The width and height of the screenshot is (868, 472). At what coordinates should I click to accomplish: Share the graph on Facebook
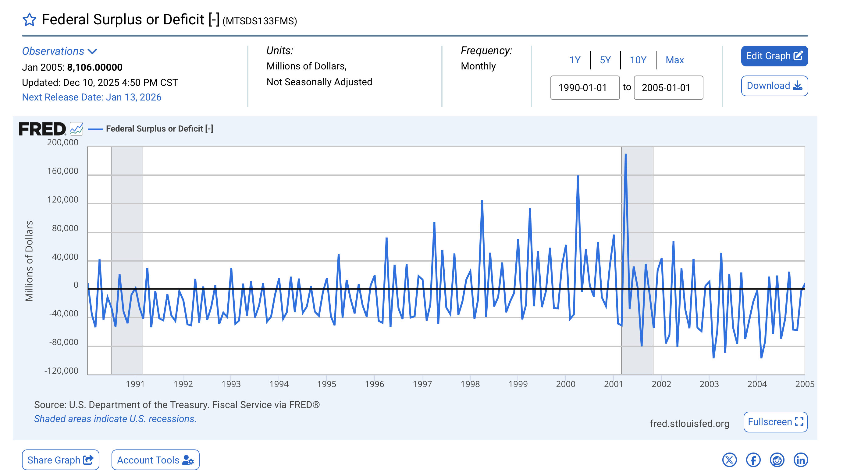753,460
